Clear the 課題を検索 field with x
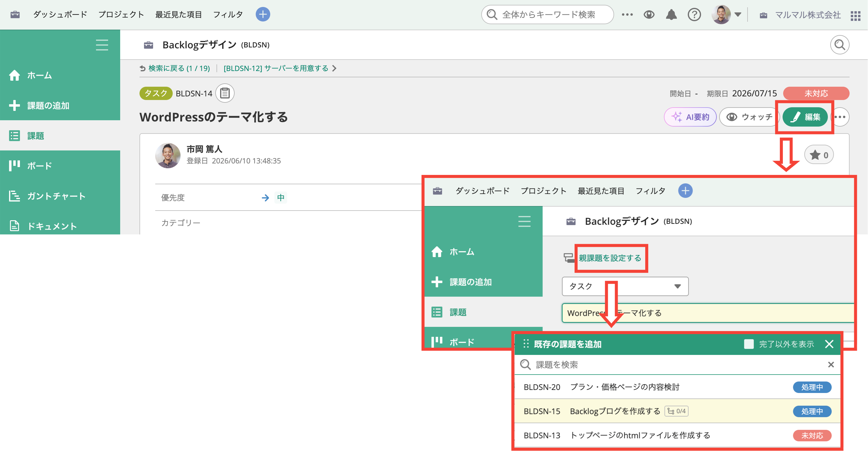This screenshot has width=868, height=451. (x=831, y=364)
